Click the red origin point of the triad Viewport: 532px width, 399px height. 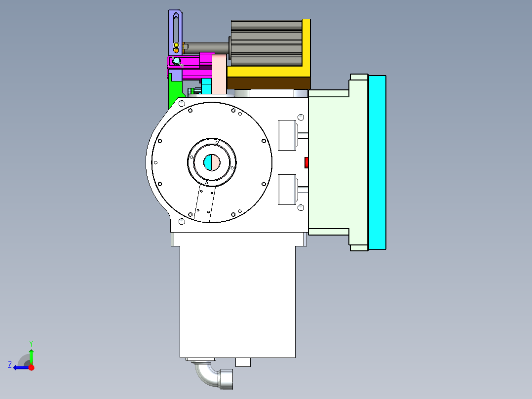click(32, 367)
